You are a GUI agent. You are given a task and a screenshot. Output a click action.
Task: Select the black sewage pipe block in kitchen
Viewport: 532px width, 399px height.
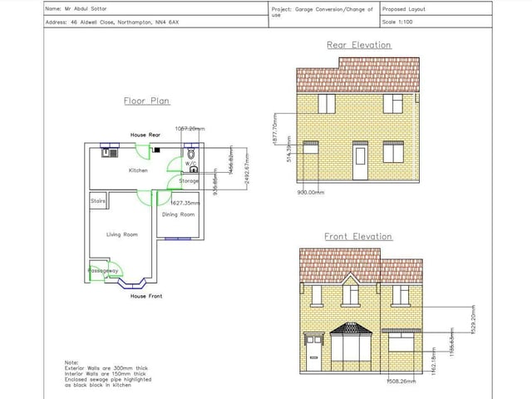[157, 150]
